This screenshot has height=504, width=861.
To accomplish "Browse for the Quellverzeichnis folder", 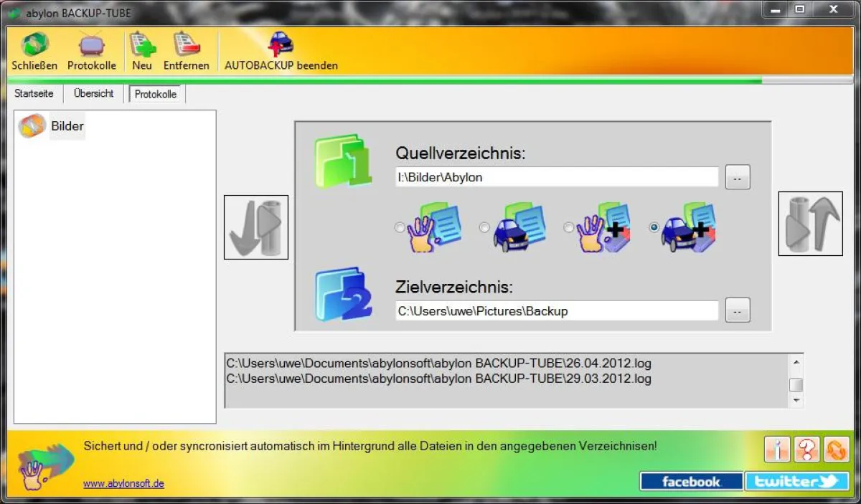I will [737, 176].
